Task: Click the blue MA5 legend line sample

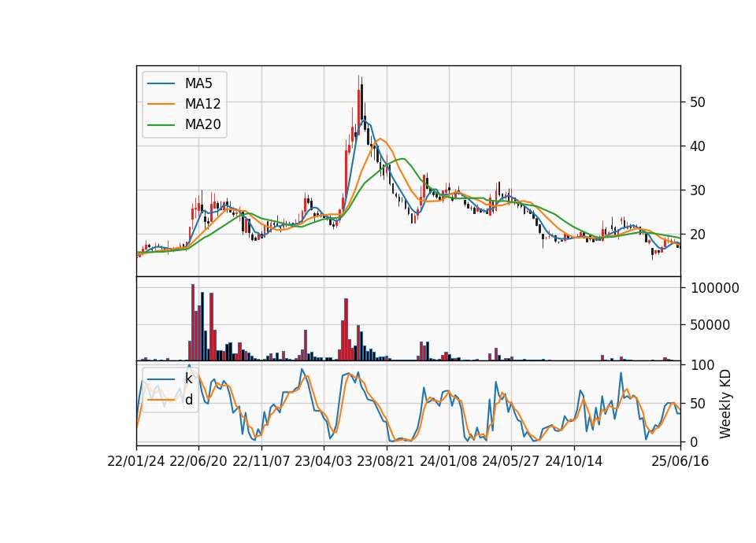Action: (x=161, y=84)
